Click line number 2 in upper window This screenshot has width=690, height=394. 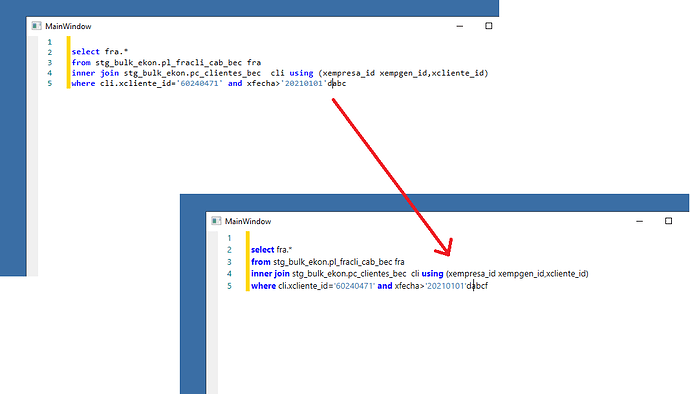coord(50,52)
